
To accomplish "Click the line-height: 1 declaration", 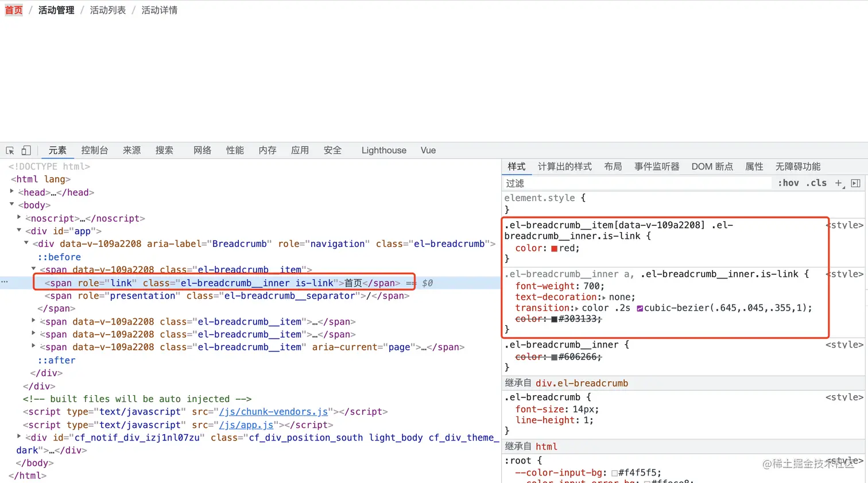I will point(555,420).
